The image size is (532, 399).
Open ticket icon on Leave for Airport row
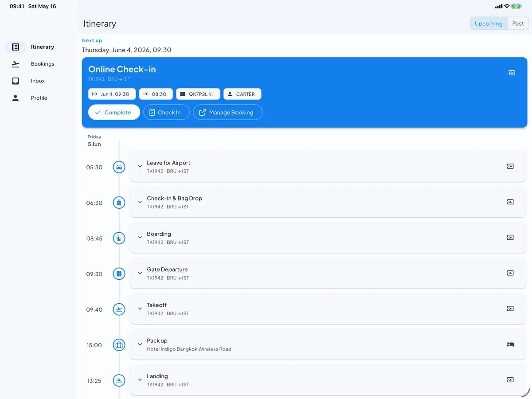pos(510,166)
